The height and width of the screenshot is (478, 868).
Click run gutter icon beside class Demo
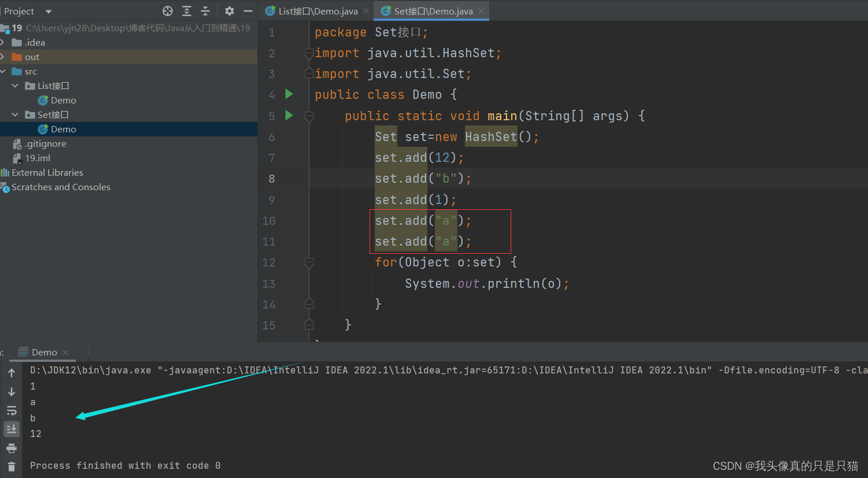pyautogui.click(x=289, y=94)
